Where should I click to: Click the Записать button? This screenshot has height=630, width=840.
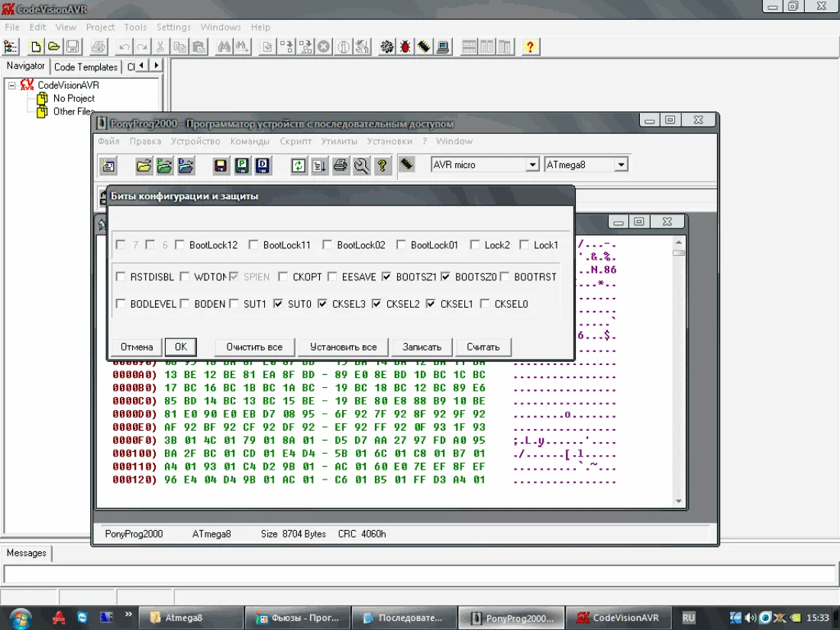422,347
